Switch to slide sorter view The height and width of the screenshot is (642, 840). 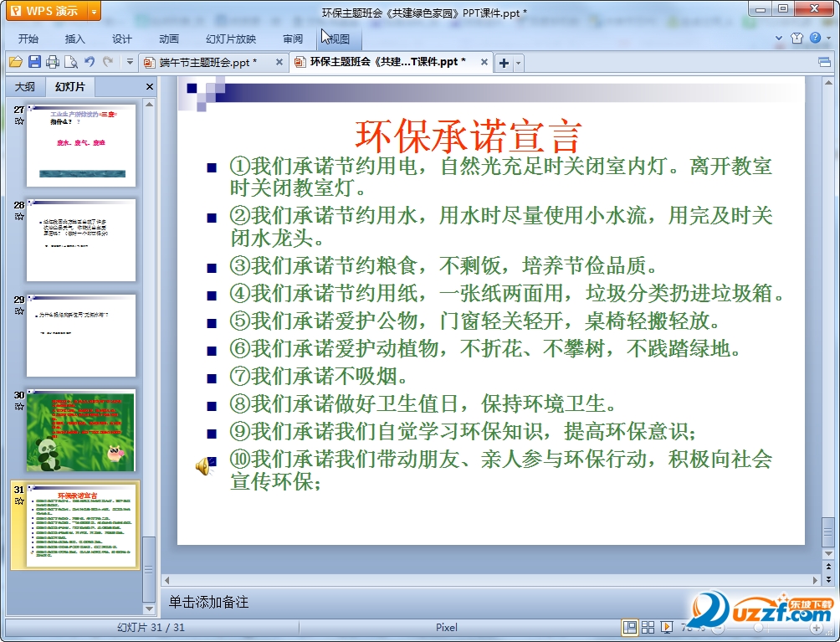tap(648, 627)
